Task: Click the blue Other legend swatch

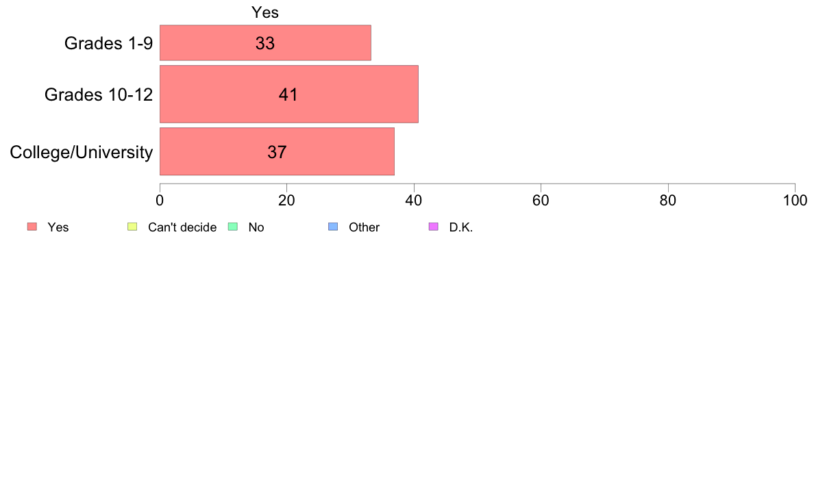Action: click(x=333, y=227)
